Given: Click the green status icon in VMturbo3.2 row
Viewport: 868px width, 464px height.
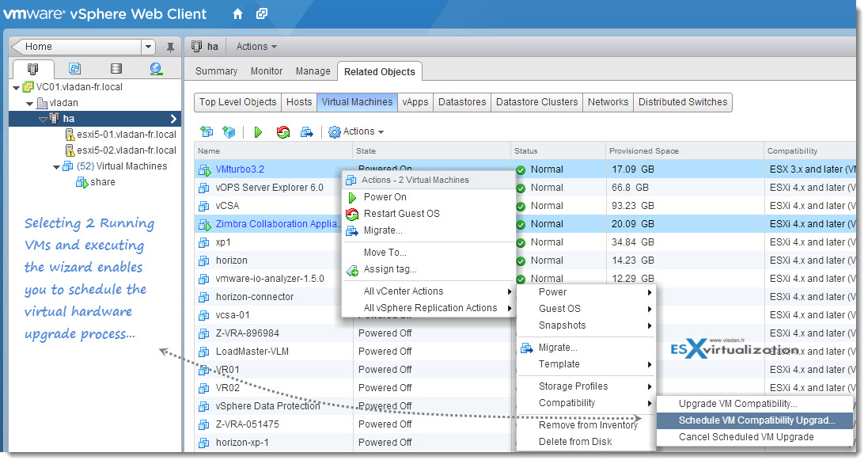Looking at the screenshot, I should pyautogui.click(x=521, y=170).
